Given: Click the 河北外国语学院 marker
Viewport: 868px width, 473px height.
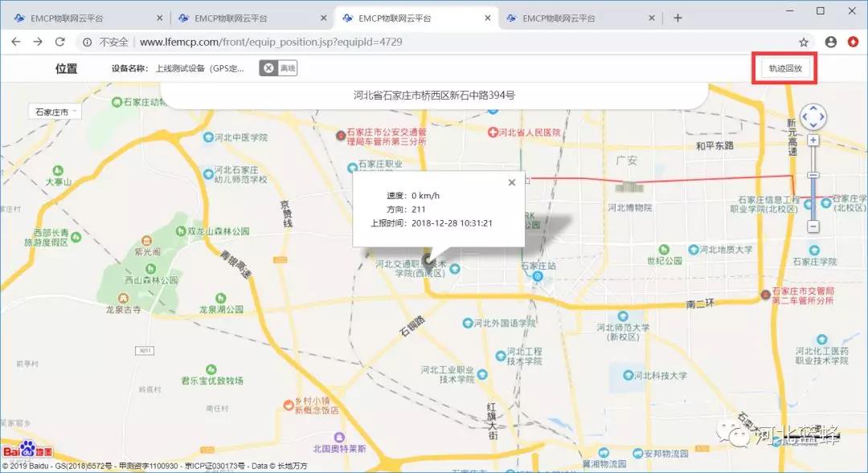Looking at the screenshot, I should coord(467,323).
